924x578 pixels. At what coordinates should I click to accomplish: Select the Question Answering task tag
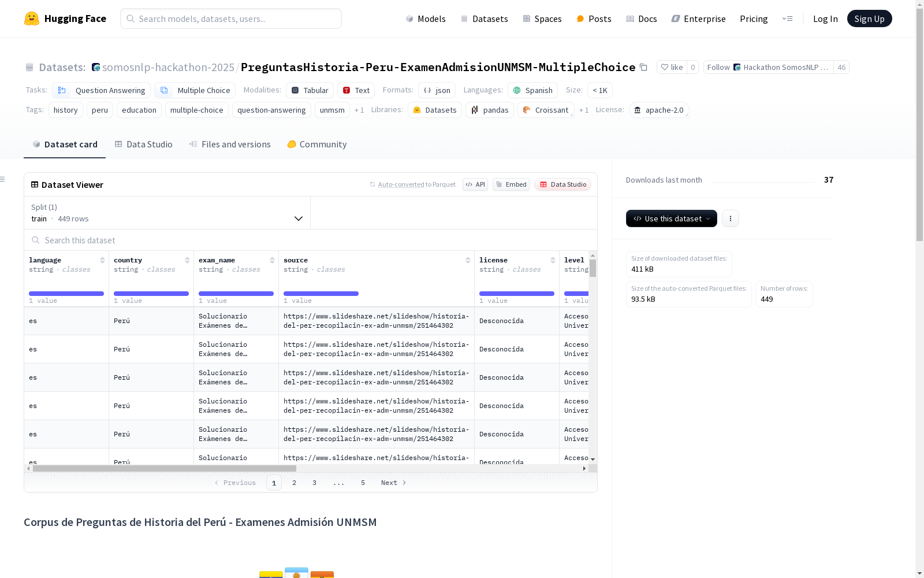101,90
